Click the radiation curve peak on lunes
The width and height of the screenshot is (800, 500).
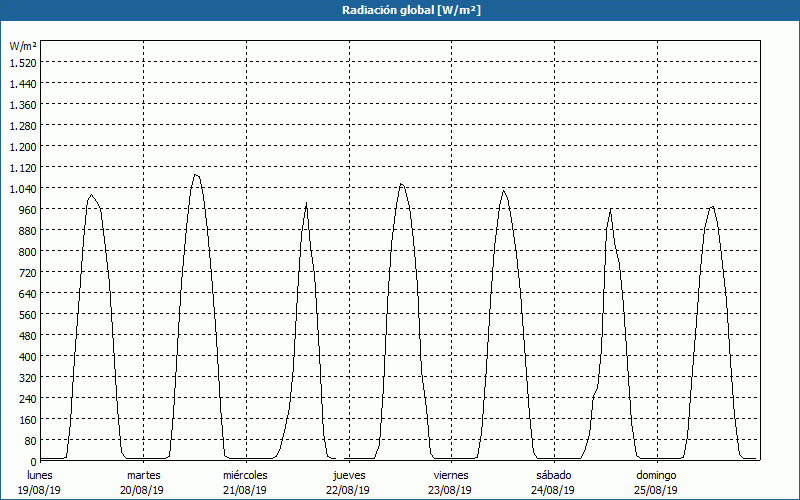point(91,195)
